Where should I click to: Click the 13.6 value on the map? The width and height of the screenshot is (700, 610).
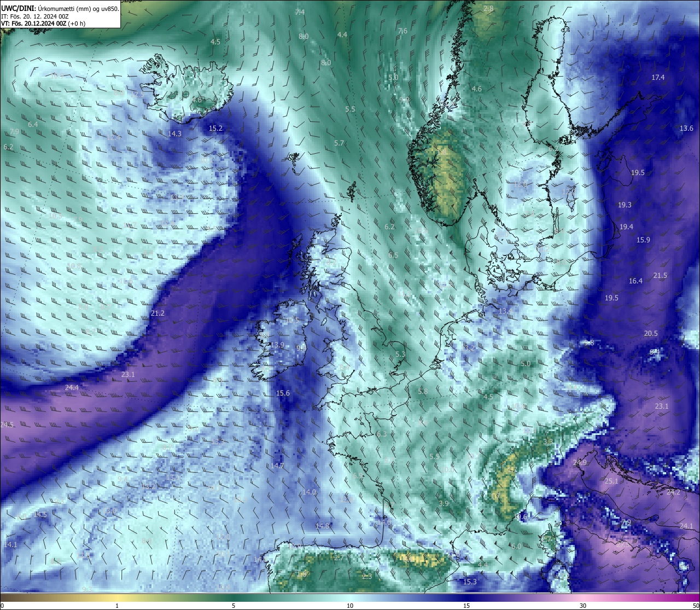click(686, 129)
